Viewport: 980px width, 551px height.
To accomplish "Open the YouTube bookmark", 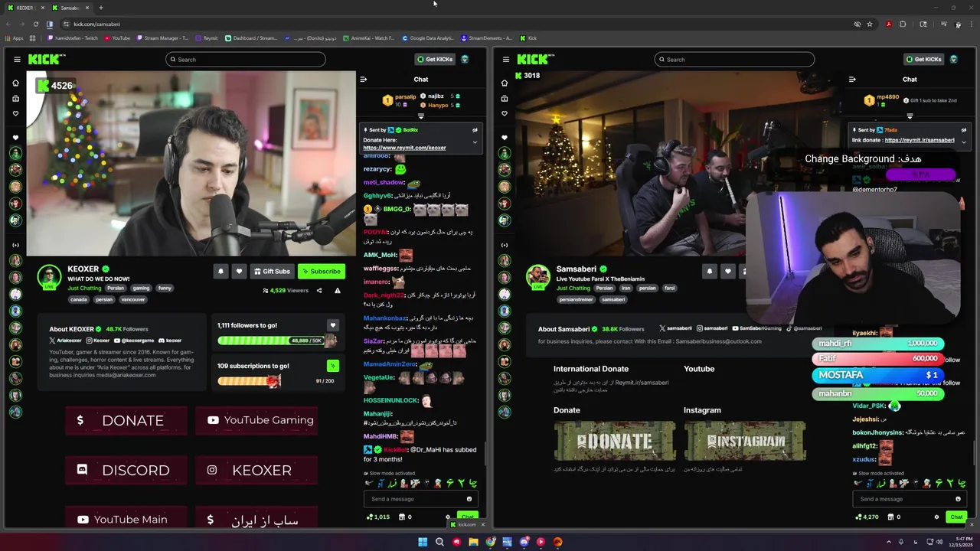I will 117,37.
